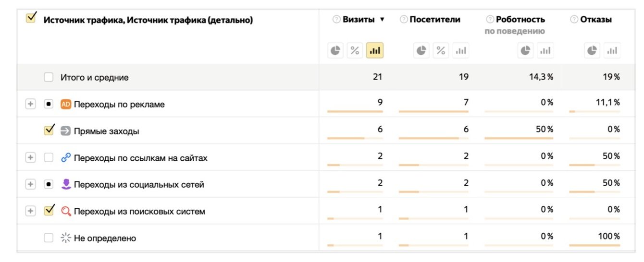Click help icon next to Роботность

click(x=490, y=20)
